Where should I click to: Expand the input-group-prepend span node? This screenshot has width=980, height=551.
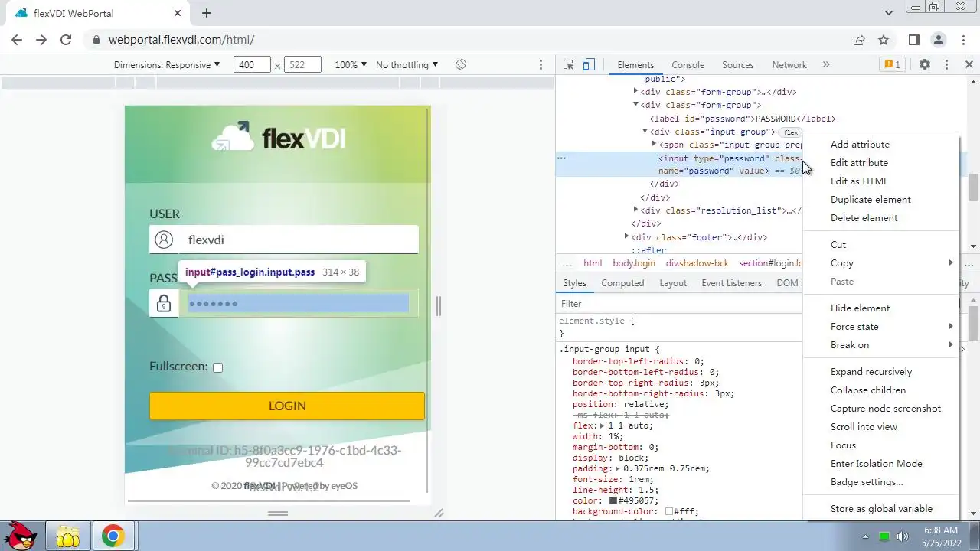pos(654,145)
